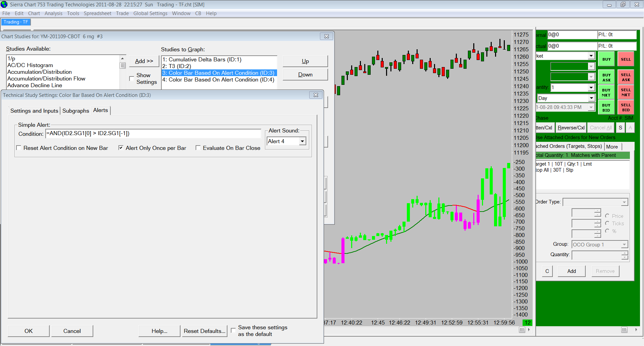Open the More tab in trade window
Image resolution: width=644 pixels, height=346 pixels.
coord(612,147)
